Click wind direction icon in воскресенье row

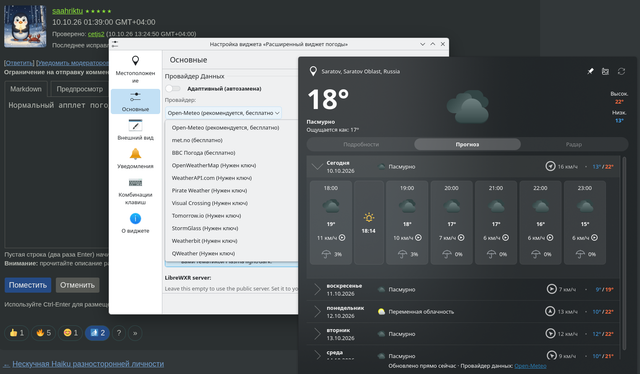tap(551, 289)
